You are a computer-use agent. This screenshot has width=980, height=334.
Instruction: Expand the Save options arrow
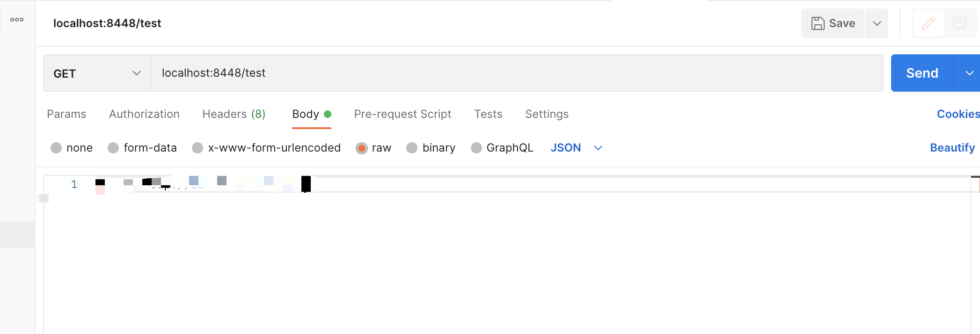click(877, 23)
